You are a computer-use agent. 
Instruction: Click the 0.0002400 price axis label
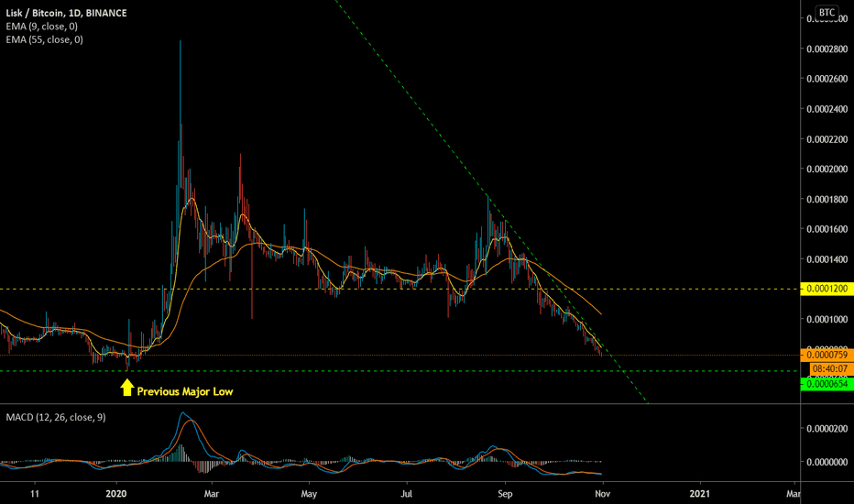[x=827, y=109]
